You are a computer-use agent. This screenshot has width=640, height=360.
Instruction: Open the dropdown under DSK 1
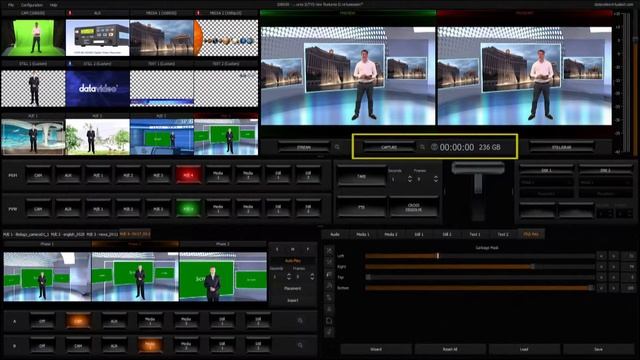click(546, 182)
